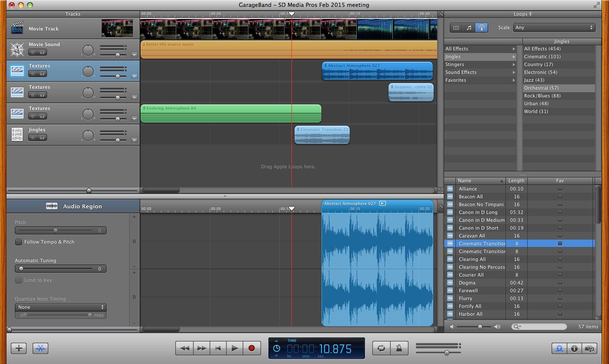Switch loop browser to column view
Screen dimensions: 609x364
(456, 27)
